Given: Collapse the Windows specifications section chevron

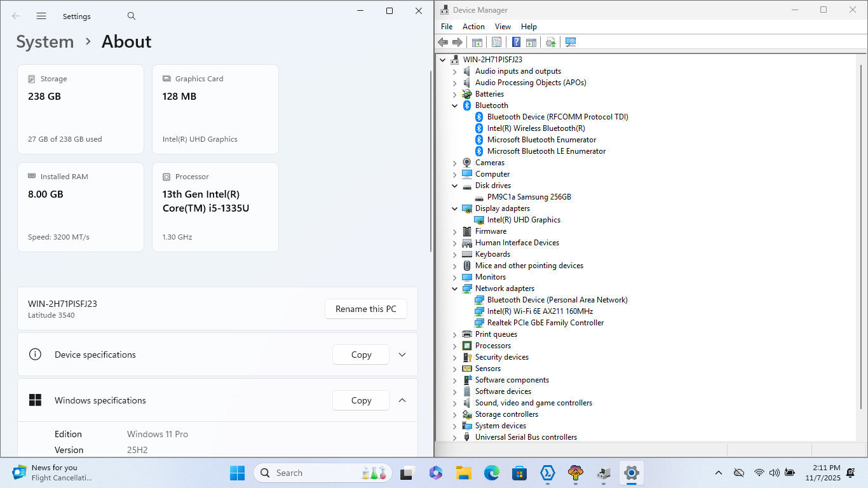Looking at the screenshot, I should coord(402,400).
